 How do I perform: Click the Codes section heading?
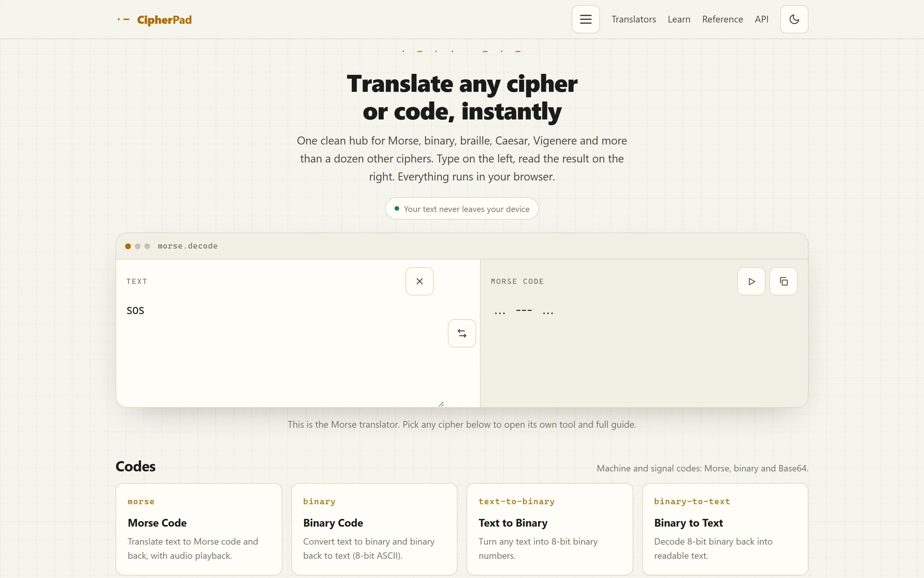[x=135, y=466]
